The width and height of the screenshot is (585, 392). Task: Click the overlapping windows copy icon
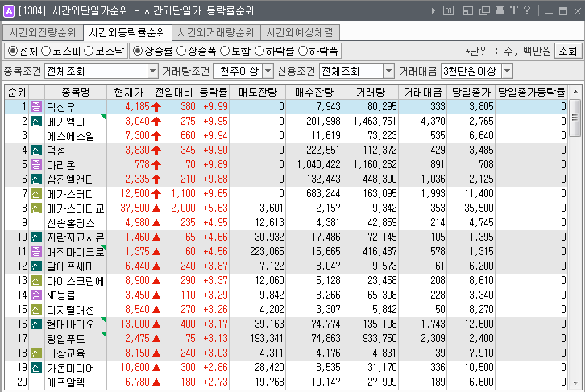click(x=484, y=10)
